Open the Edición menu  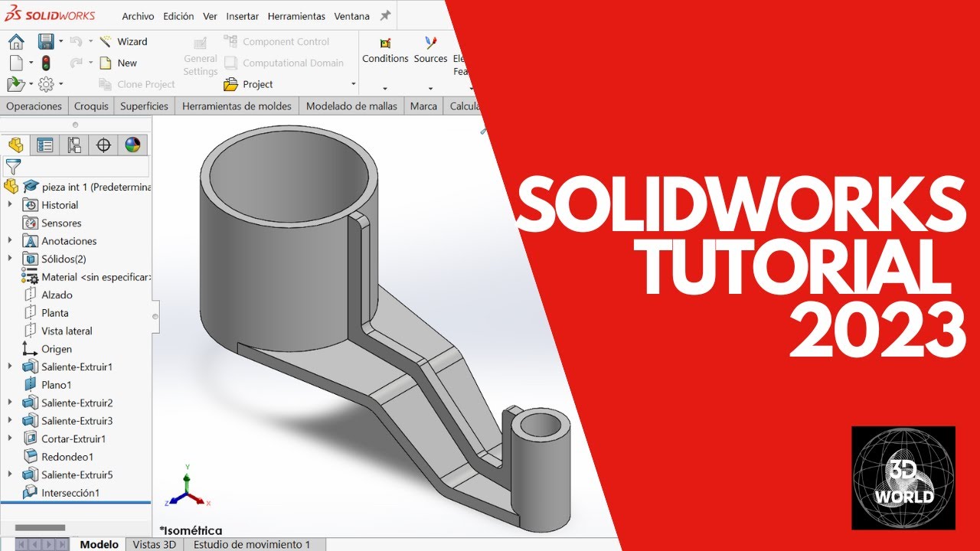178,16
